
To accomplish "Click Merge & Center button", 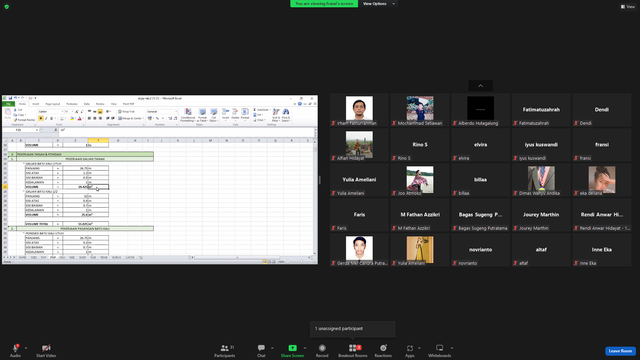I will [x=131, y=118].
